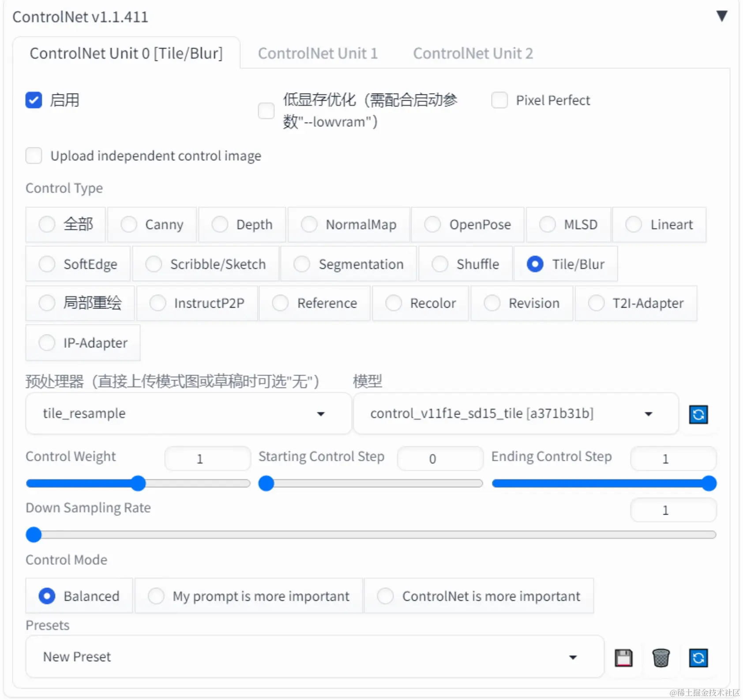This screenshot has height=700, width=743.
Task: Select Balanced control mode
Action: (79, 596)
